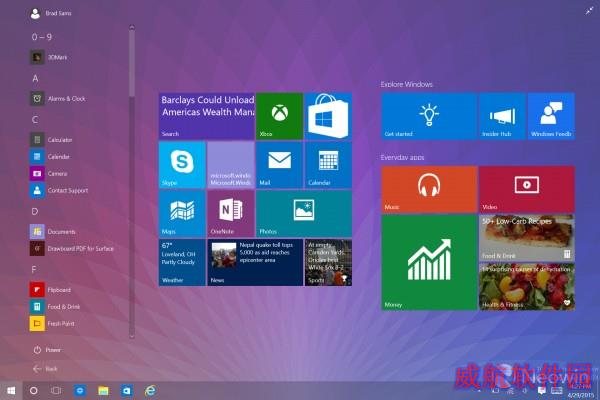Open the Outlook icon on the taskbar

(126, 390)
